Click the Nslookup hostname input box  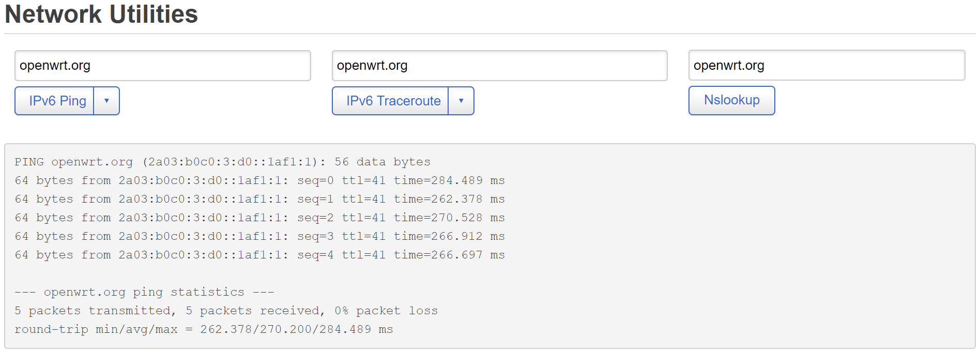click(826, 65)
